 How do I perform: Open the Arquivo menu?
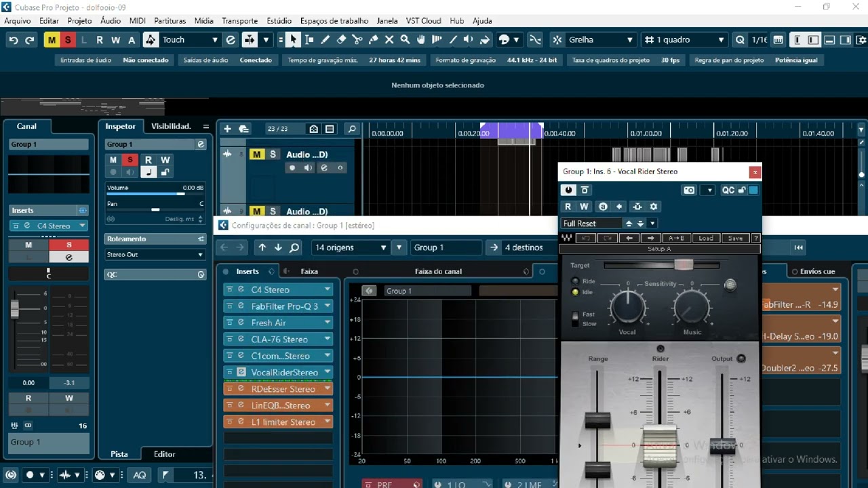pyautogui.click(x=18, y=21)
